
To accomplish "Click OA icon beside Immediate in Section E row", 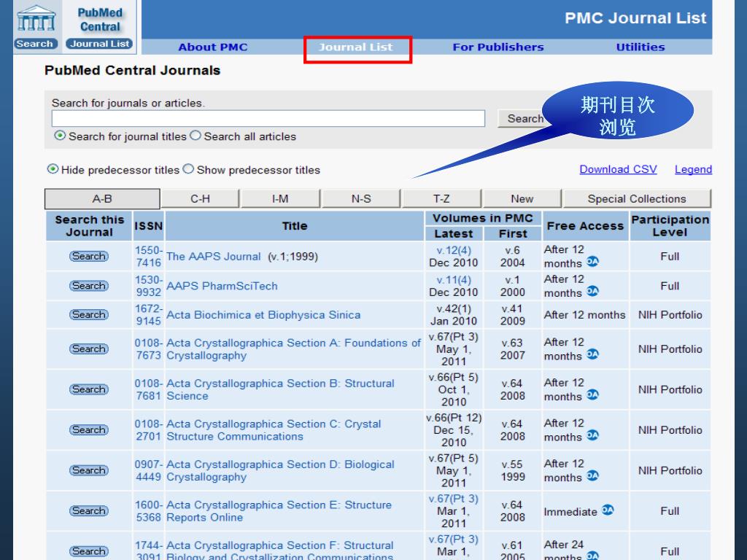I will 608,510.
